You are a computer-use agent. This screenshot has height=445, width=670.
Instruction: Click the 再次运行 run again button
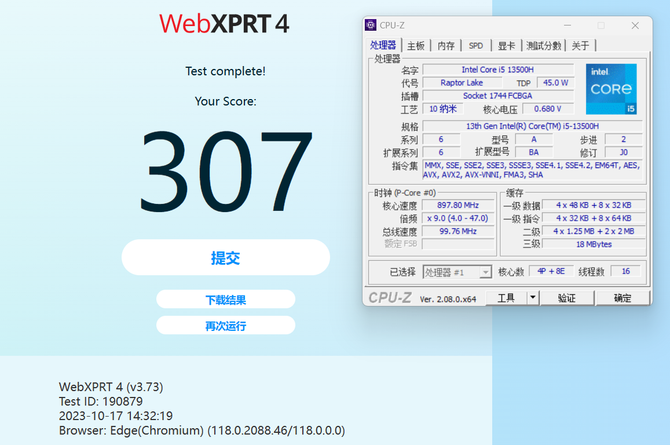[x=226, y=326]
